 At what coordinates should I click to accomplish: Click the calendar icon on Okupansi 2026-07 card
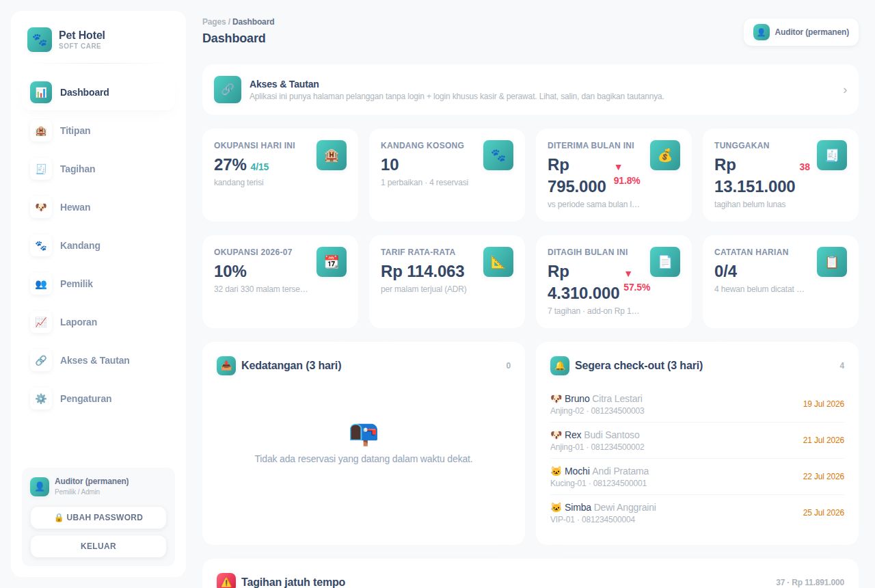point(332,262)
